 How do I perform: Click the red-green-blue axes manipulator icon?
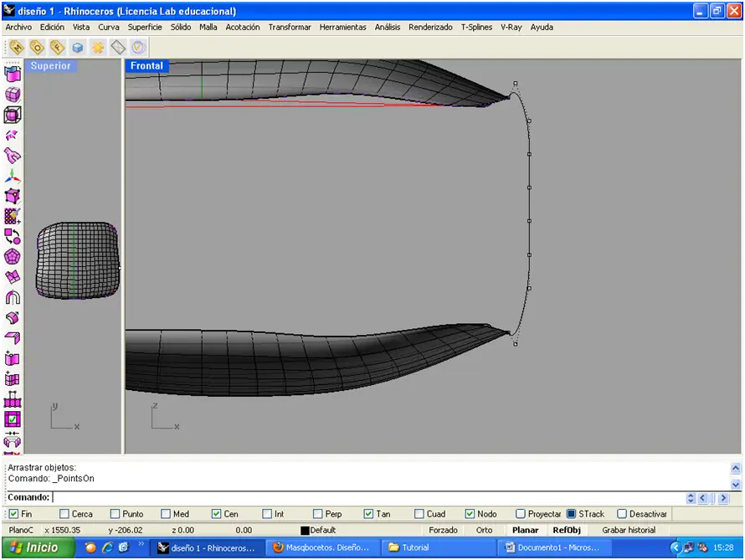click(13, 176)
